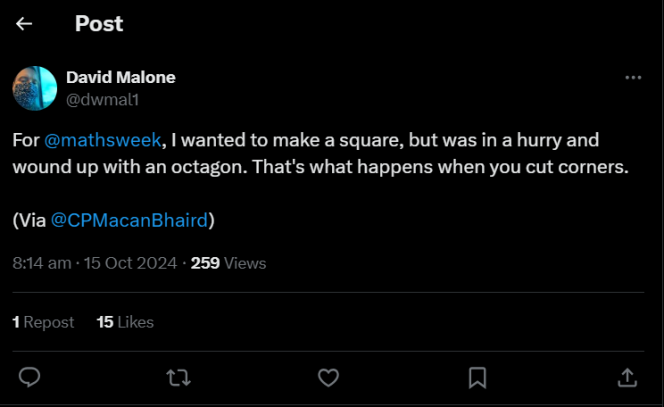This screenshot has height=407, width=664.
Task: Go back using the left arrow
Action: tap(24, 24)
